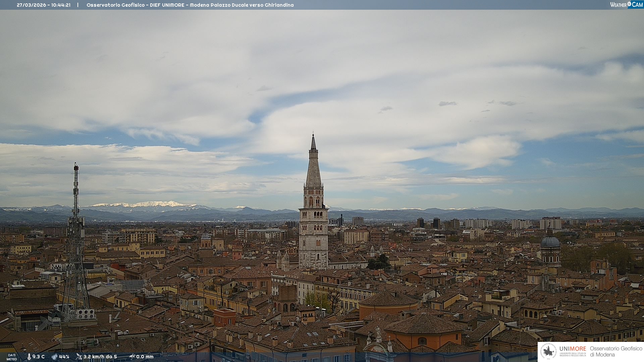This screenshot has width=644, height=362.
Task: Click the air conditioner units below antenna
Action: point(86,314)
